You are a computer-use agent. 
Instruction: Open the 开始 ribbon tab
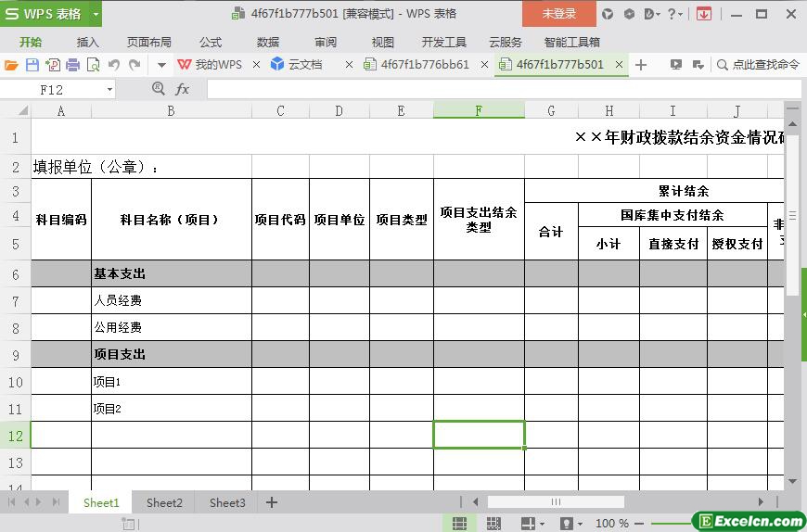pos(31,42)
